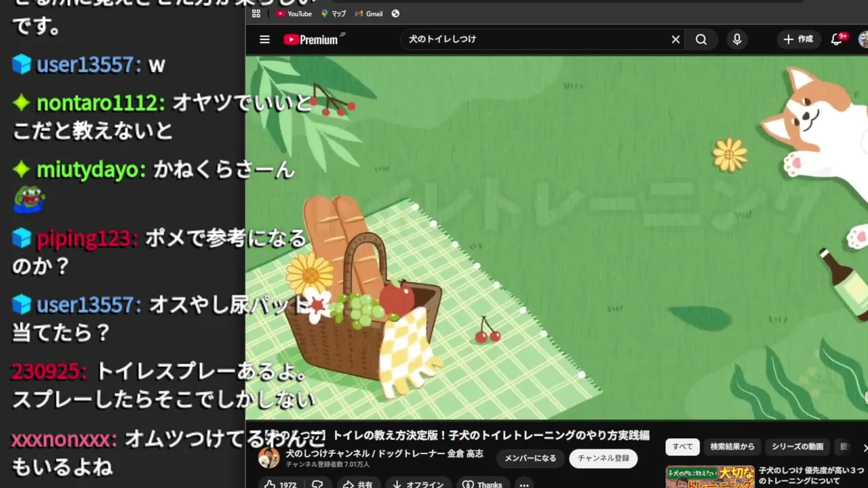868x488 pixels.
Task: Click the sparkle badge beside nontaro1112
Action: coord(22,103)
